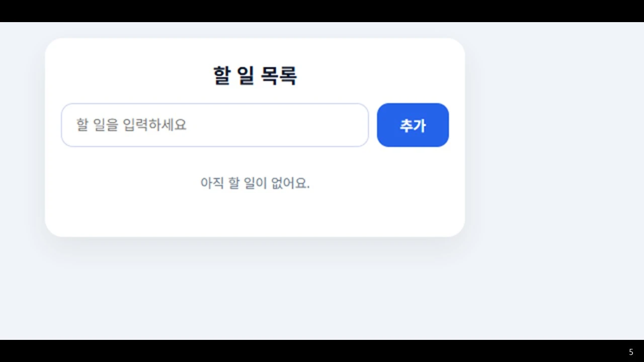Click the placeholder text in the input
Viewport: 644px width, 362px height.
(132, 125)
